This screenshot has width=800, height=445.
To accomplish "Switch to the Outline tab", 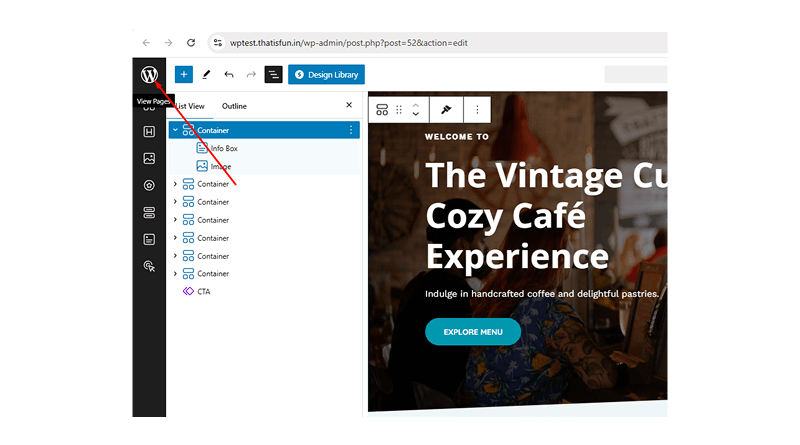I will click(x=234, y=106).
